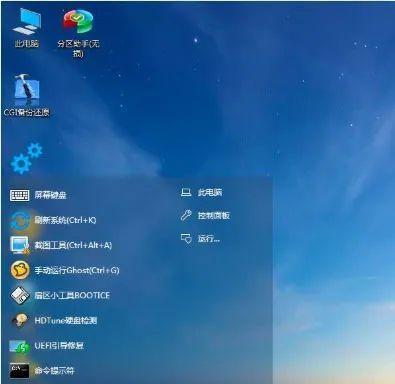Select the 手动运行Ghost(Ctrl+G) menu text
This screenshot has height=384, width=395.
point(77,270)
